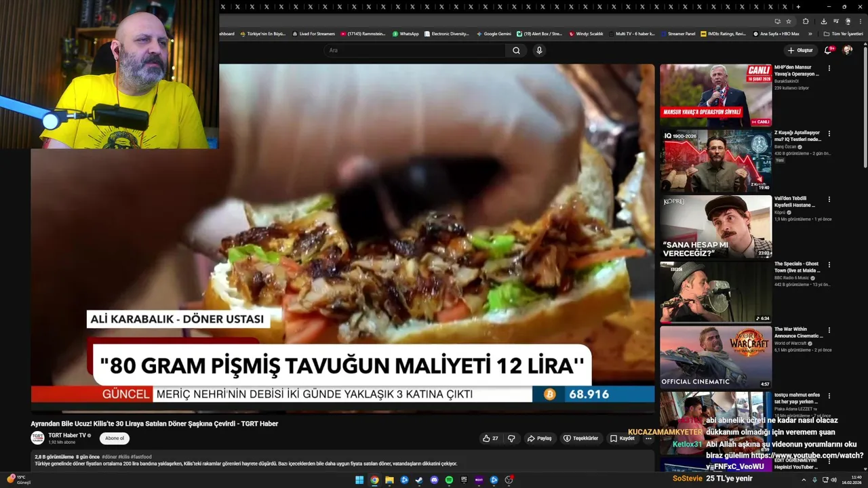The height and width of the screenshot is (488, 868).
Task: Open Mansur Yavaş'a Operasyon Sinyali thumbnail
Action: click(x=715, y=95)
